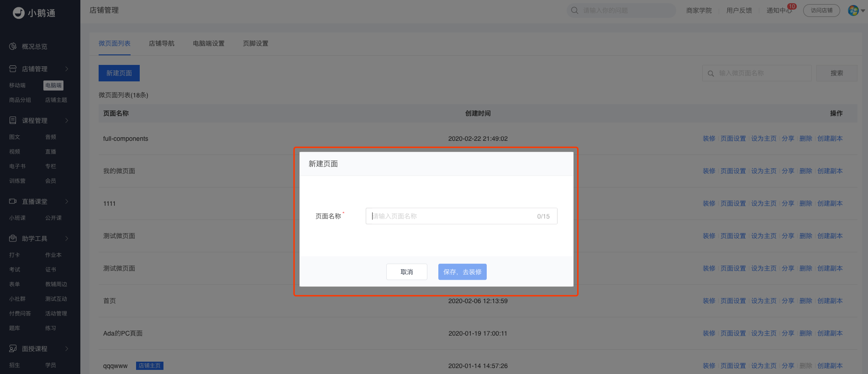Image resolution: width=868 pixels, height=374 pixels.
Task: Open 音频 under 课程管理
Action: [51, 137]
